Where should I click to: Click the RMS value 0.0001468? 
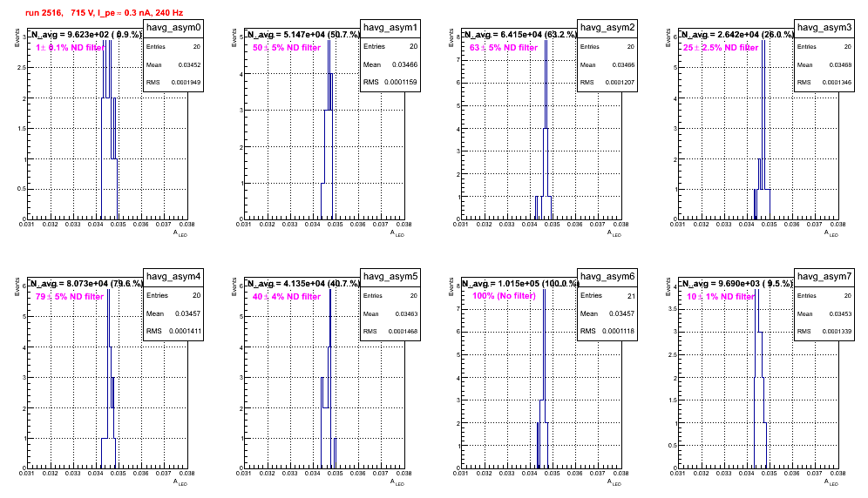coord(403,332)
